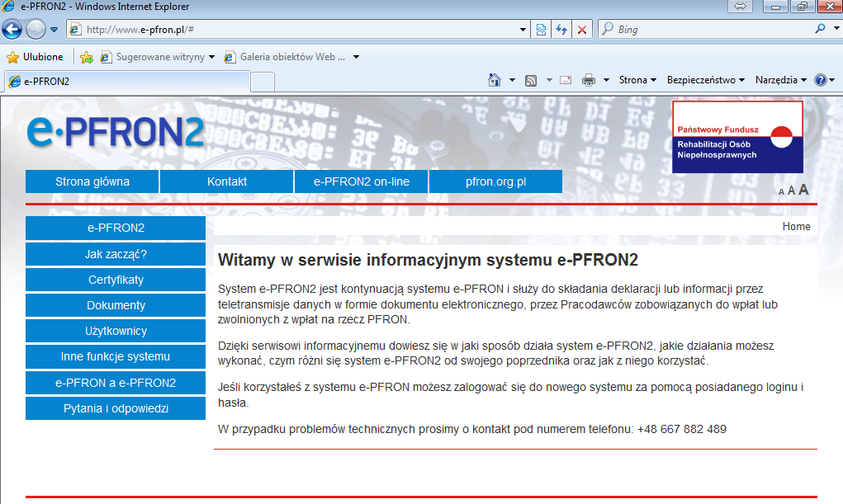Click the Home page icon
This screenshot has width=843, height=504.
(x=494, y=80)
